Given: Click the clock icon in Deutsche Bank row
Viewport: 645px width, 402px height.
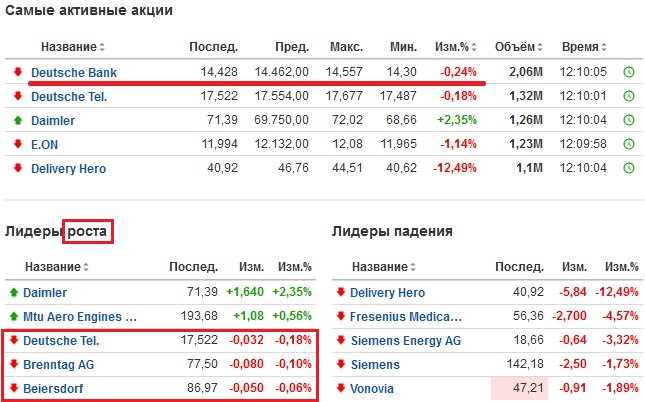Looking at the screenshot, I should point(629,72).
